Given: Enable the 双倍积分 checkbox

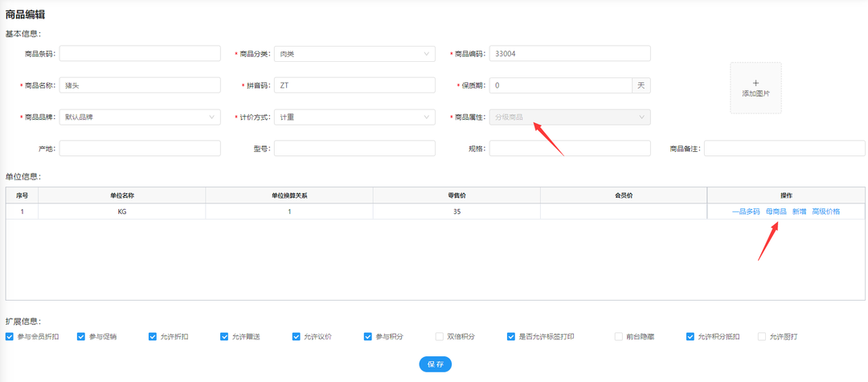Looking at the screenshot, I should (440, 337).
